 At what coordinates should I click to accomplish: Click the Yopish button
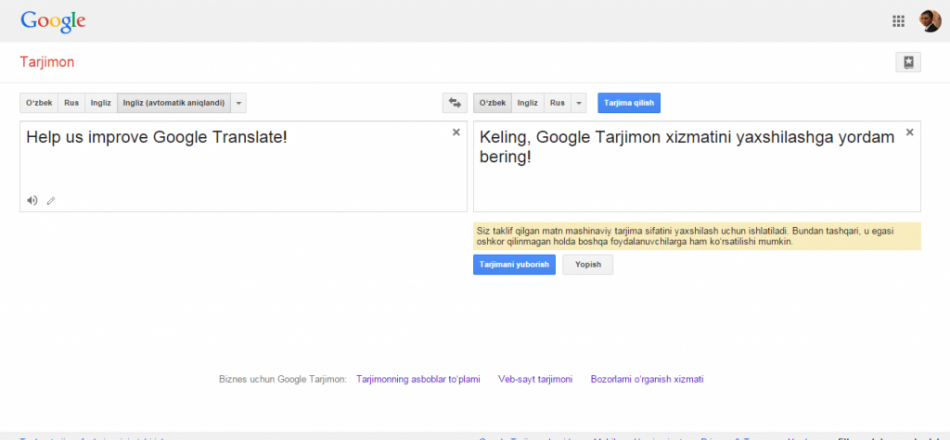(588, 265)
